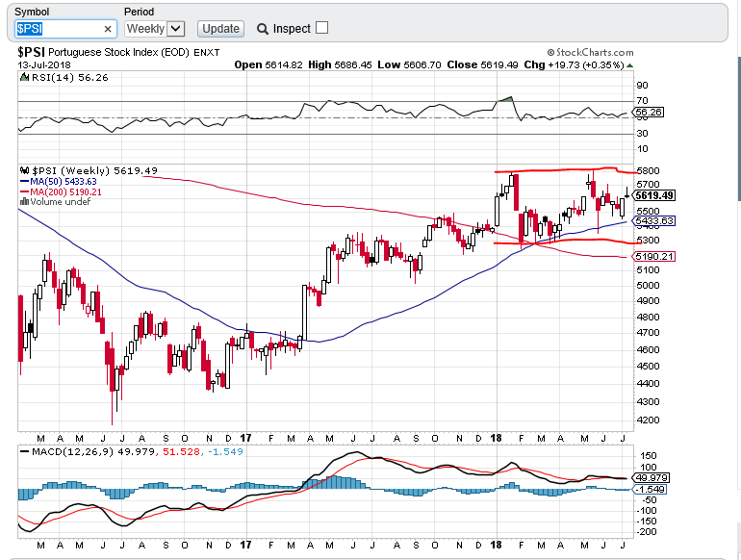Click the MA(50) blue legend marker

coord(24,181)
